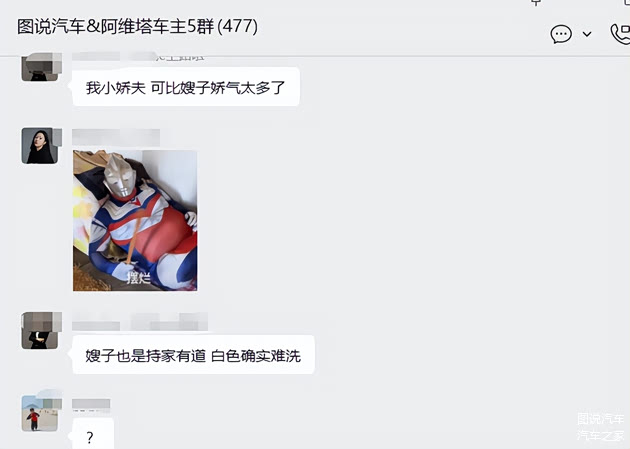
Task: Click the question mark message bubble
Action: pos(93,434)
